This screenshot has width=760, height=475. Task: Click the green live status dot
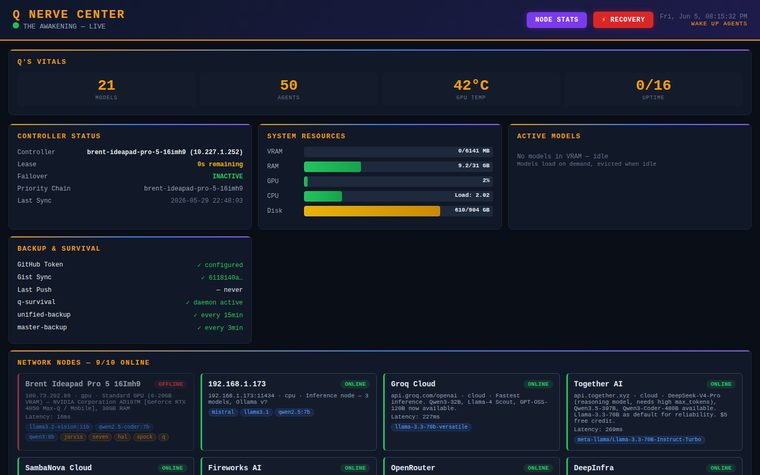[16, 26]
